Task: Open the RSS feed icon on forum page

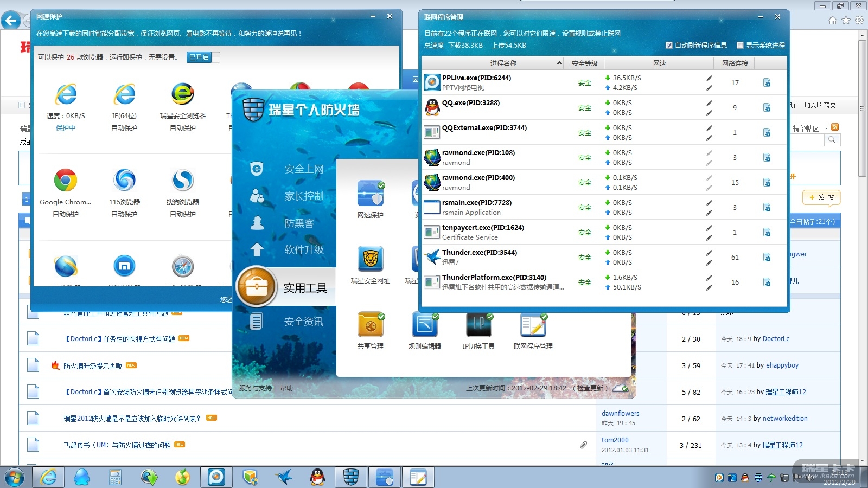Action: (835, 127)
